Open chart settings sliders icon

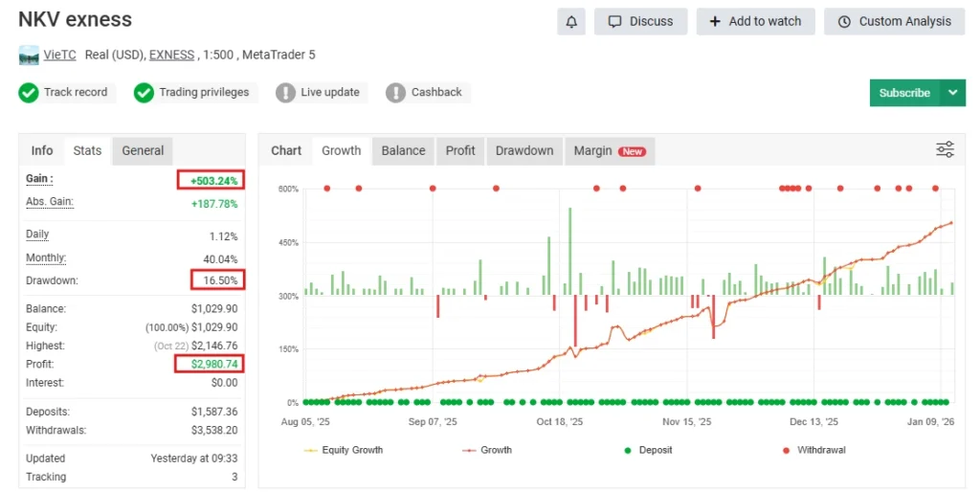point(945,149)
